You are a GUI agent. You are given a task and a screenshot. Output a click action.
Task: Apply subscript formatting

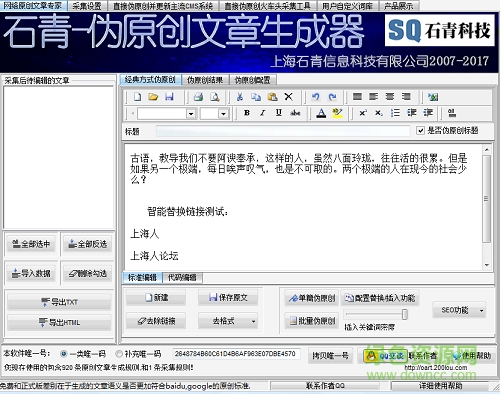379,113
